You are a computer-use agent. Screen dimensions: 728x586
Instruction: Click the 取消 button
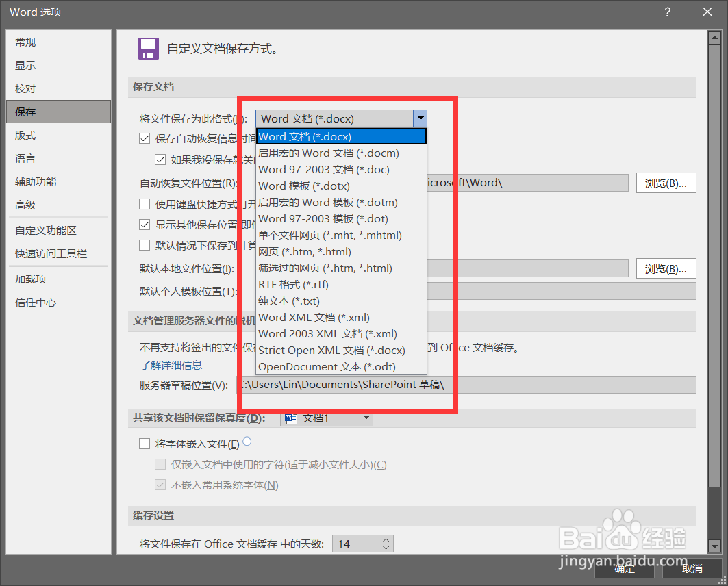(x=692, y=568)
